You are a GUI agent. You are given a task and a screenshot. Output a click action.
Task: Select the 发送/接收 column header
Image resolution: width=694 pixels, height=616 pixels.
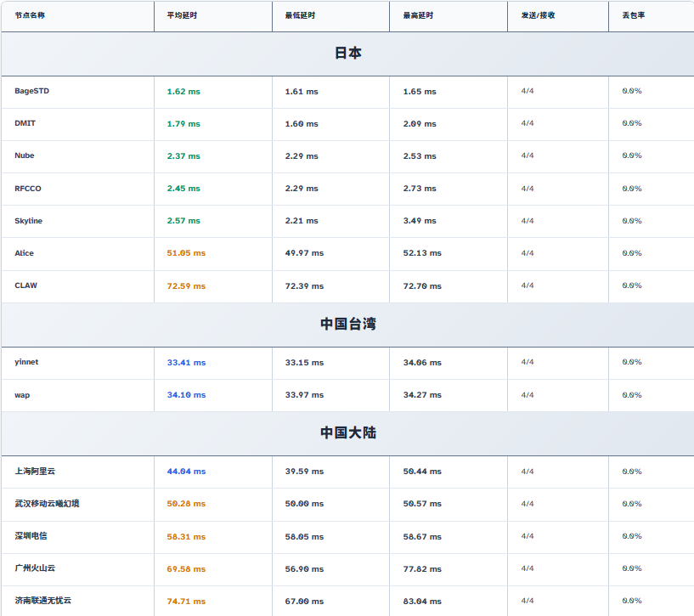tap(538, 15)
